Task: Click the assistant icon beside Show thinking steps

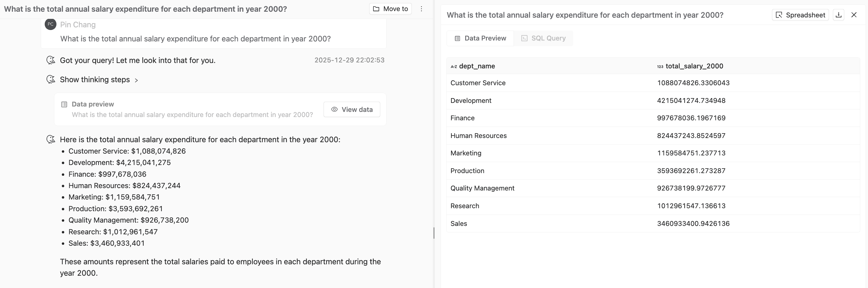Action: tap(50, 79)
